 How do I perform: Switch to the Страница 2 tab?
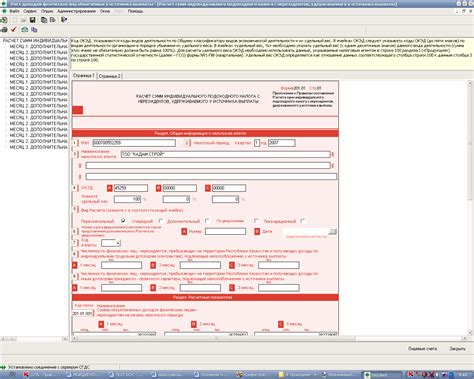tap(110, 76)
